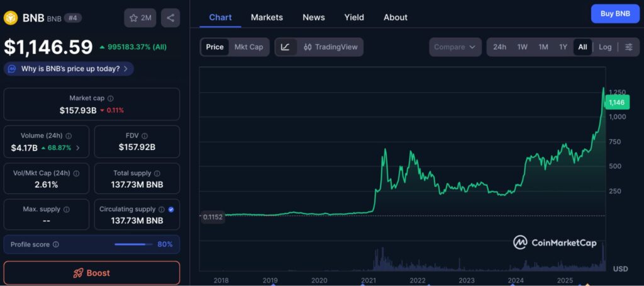Click the FDV info icon
Viewport: 644px width, 286px height.
pyautogui.click(x=145, y=135)
